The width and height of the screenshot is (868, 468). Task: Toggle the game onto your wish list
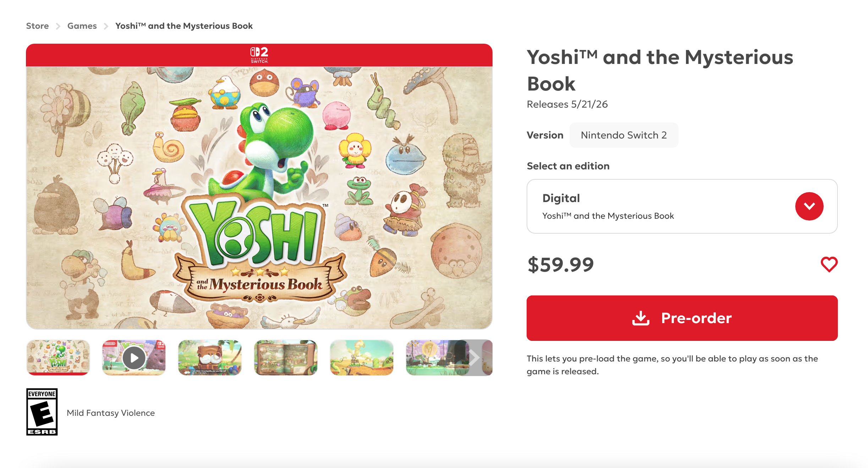pyautogui.click(x=829, y=264)
